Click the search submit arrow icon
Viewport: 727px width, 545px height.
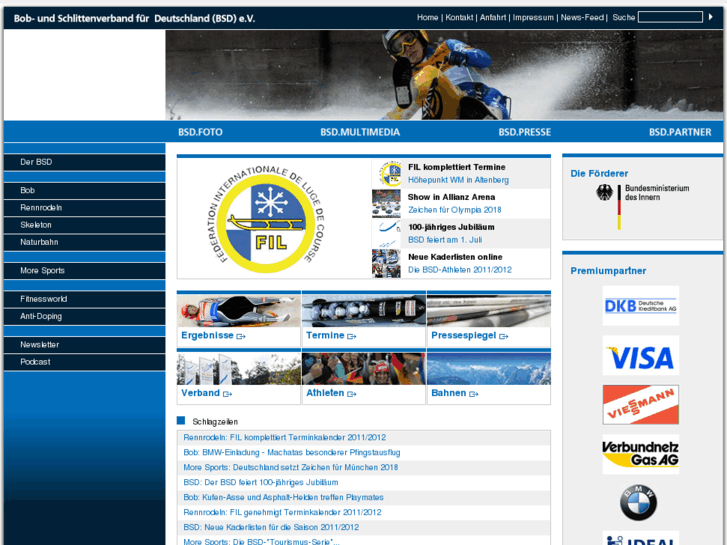tap(710, 17)
